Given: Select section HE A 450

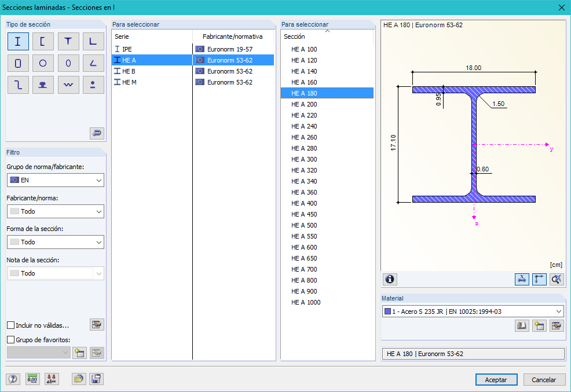Looking at the screenshot, I should [x=327, y=214].
